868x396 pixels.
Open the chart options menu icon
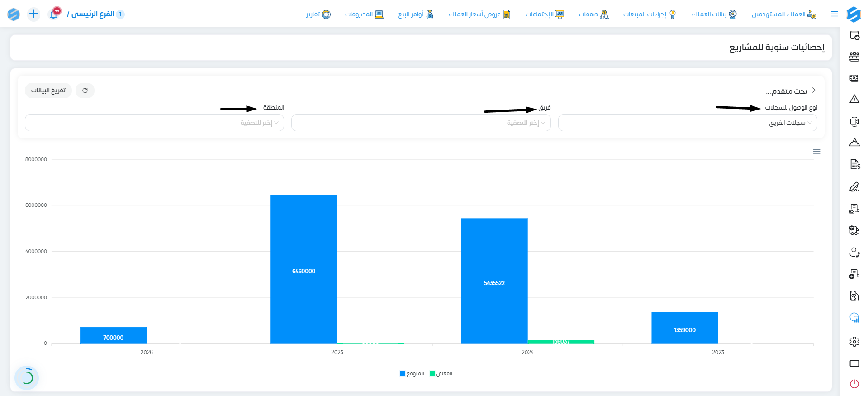click(x=816, y=152)
